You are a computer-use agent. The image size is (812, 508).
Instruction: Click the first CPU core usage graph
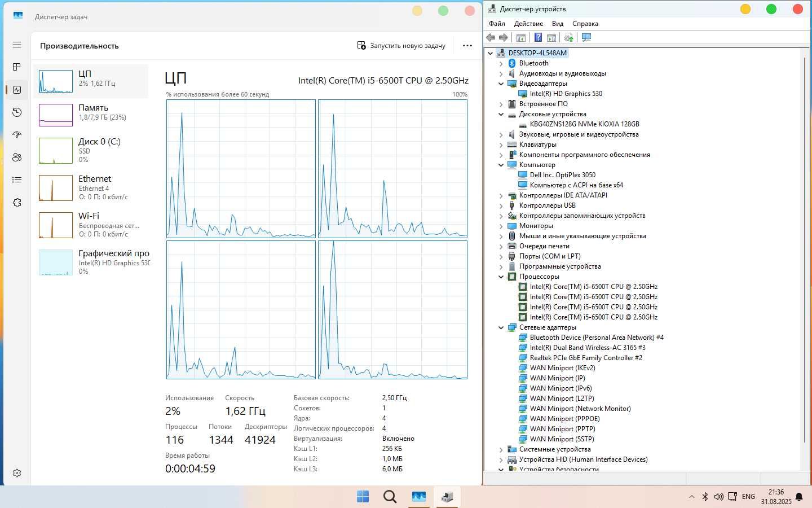241,169
